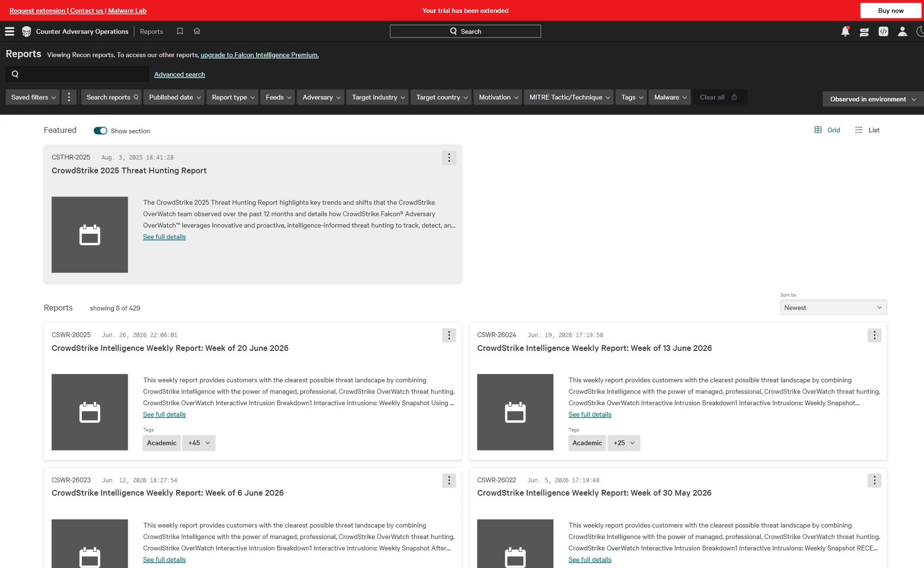This screenshot has width=924, height=568.
Task: Open the hamburger navigation menu
Action: tap(10, 31)
